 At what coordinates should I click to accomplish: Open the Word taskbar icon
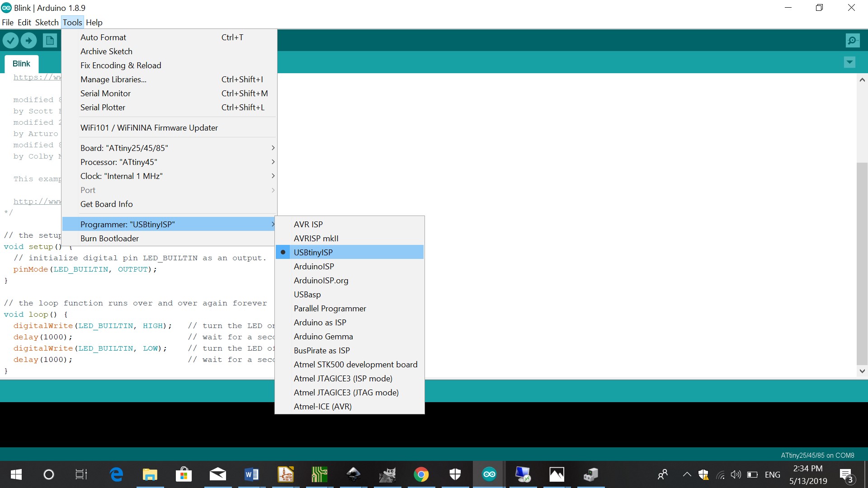tap(251, 474)
